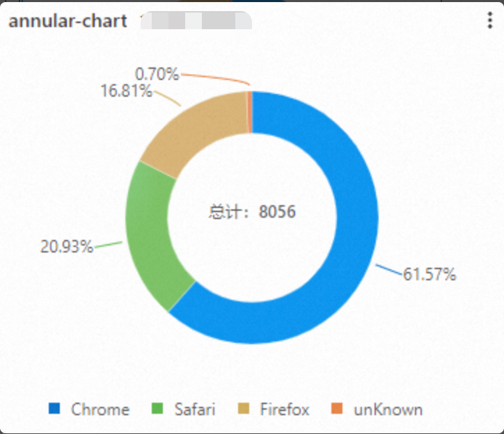504x434 pixels.
Task: Toggle Safari series in the legend
Action: click(183, 409)
